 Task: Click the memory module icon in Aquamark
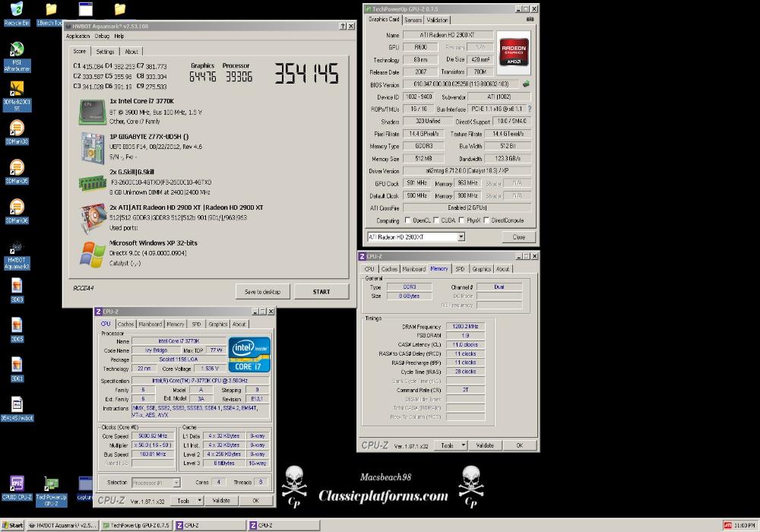click(92, 183)
